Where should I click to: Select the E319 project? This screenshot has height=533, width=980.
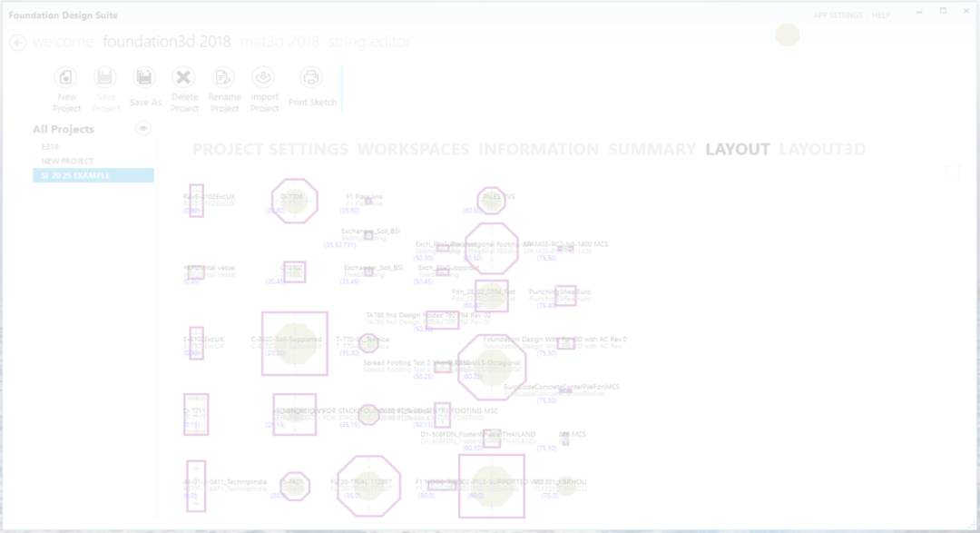click(x=50, y=146)
